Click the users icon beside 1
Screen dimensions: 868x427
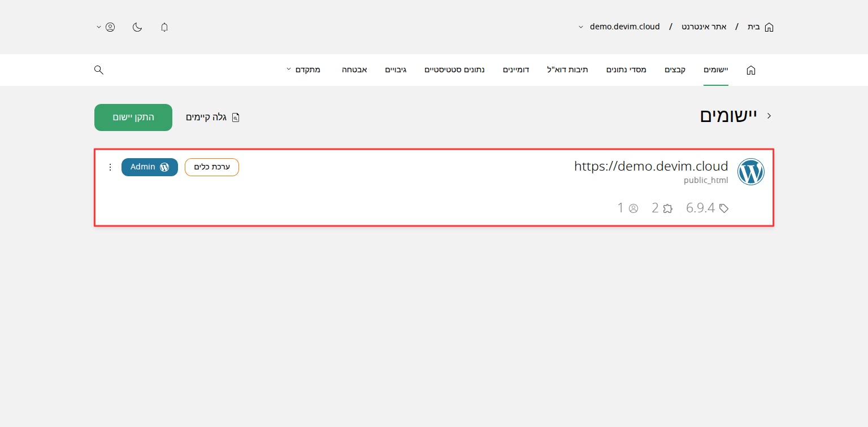pyautogui.click(x=633, y=208)
